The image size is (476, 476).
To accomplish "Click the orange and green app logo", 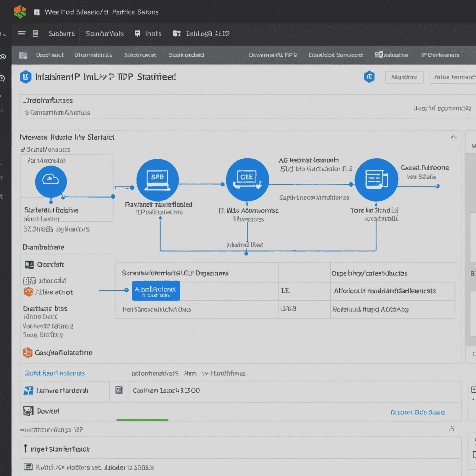I will tap(20, 12).
